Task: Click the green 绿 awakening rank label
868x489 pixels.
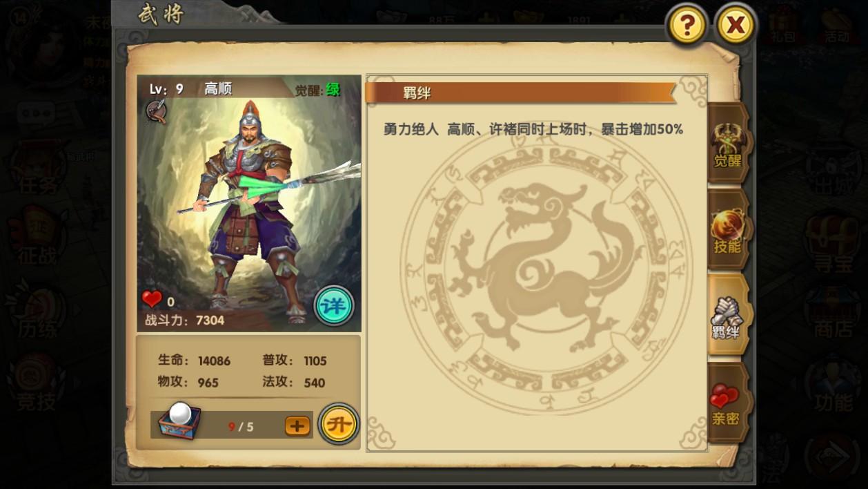Action: (333, 90)
